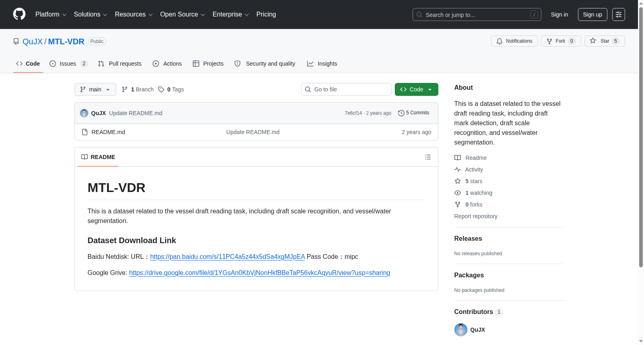This screenshot has width=644, height=345.
Task: Click the README outline list icon
Action: [x=428, y=157]
